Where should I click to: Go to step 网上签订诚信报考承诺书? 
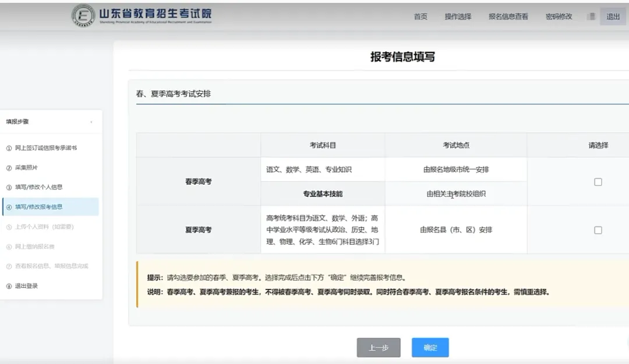click(46, 148)
